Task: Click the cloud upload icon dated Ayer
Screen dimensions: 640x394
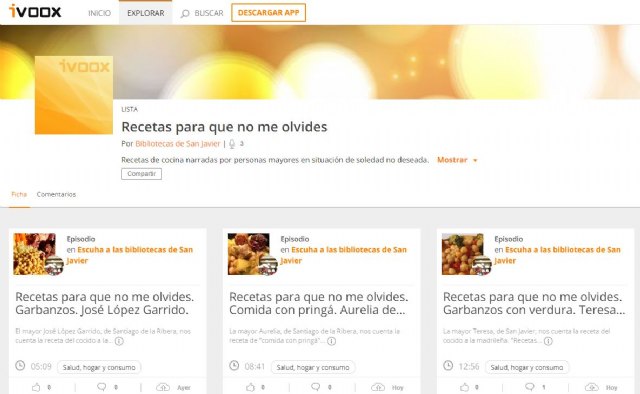Action: click(163, 387)
